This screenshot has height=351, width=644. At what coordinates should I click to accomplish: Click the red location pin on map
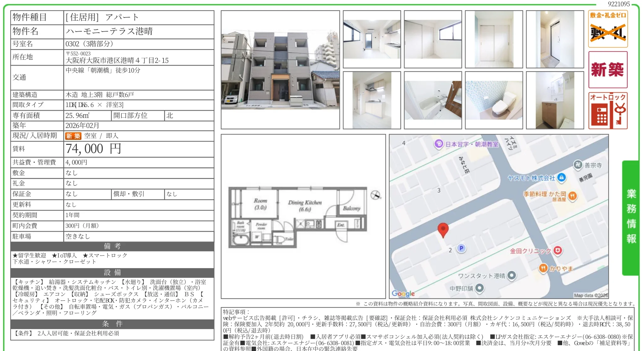coord(443,230)
